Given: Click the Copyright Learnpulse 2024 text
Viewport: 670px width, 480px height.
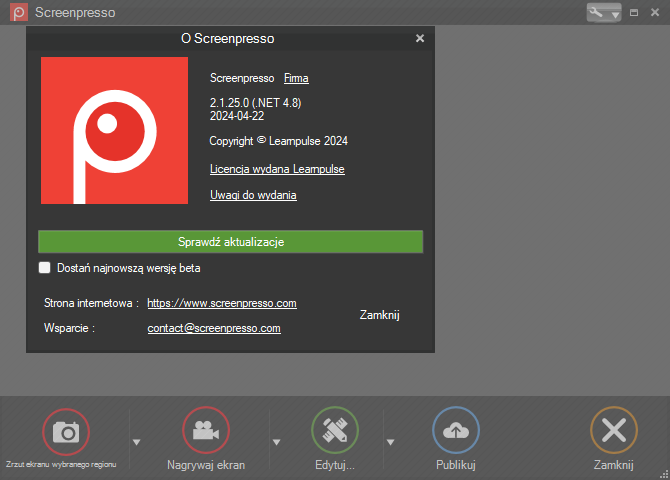Looking at the screenshot, I should tap(279, 141).
